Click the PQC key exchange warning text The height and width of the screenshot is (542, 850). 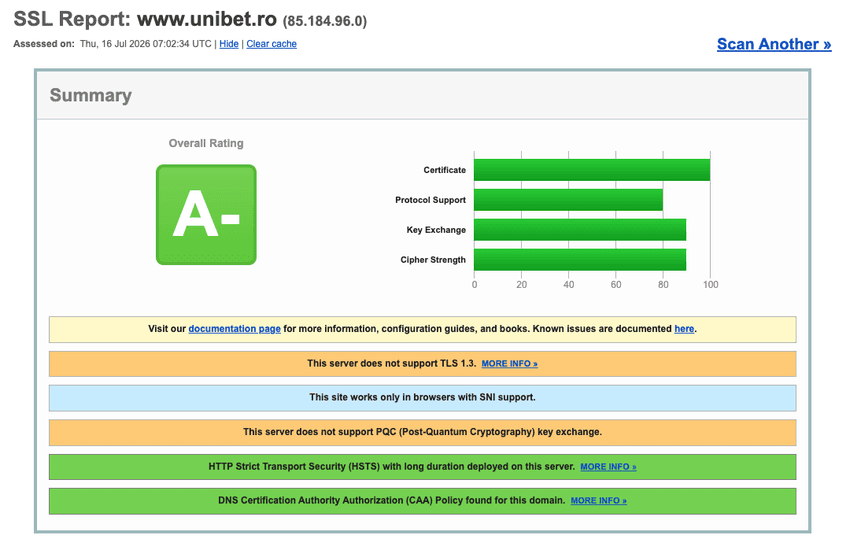pos(422,432)
